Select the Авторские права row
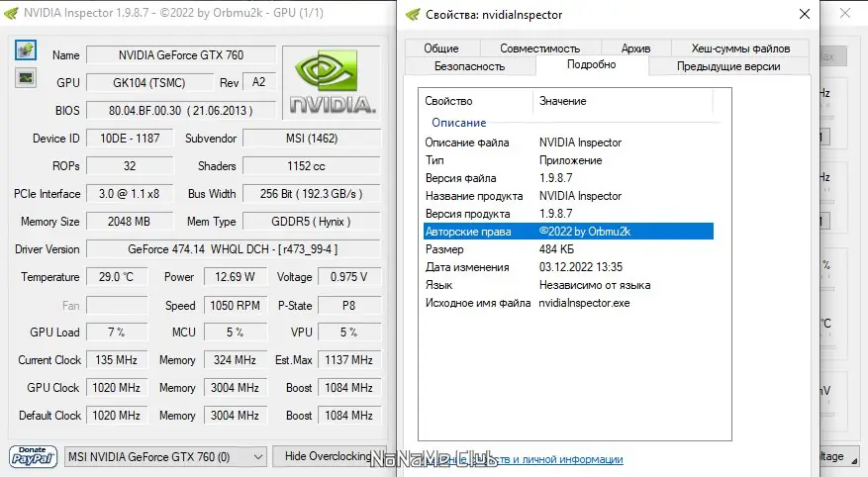The width and height of the screenshot is (868, 477). (x=568, y=232)
